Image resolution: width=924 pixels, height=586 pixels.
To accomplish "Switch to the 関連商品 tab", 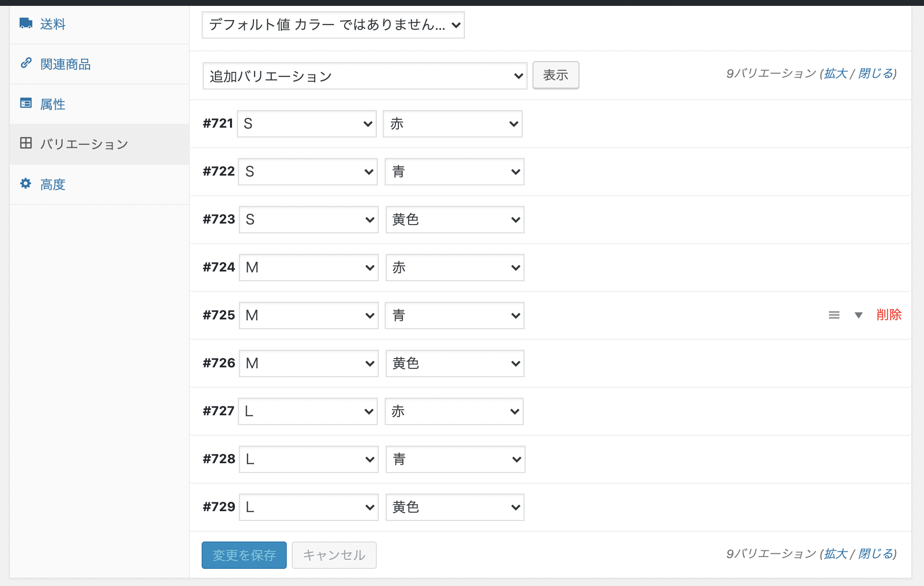I will pyautogui.click(x=65, y=64).
